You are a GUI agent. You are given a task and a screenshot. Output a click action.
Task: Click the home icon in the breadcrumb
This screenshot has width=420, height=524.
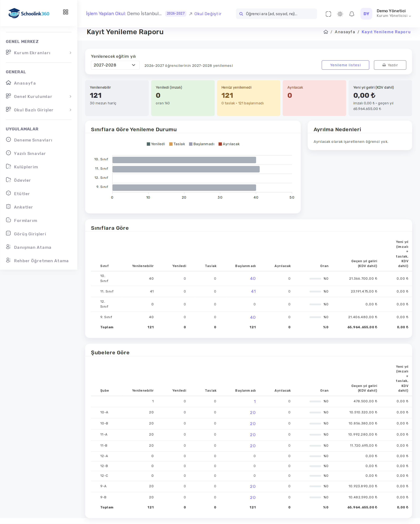click(326, 32)
